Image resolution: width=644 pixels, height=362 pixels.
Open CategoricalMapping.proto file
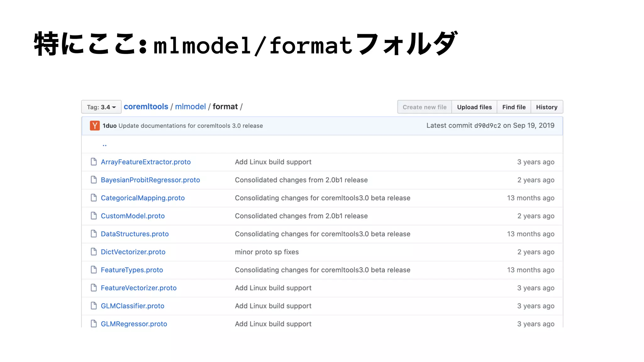coord(143,198)
